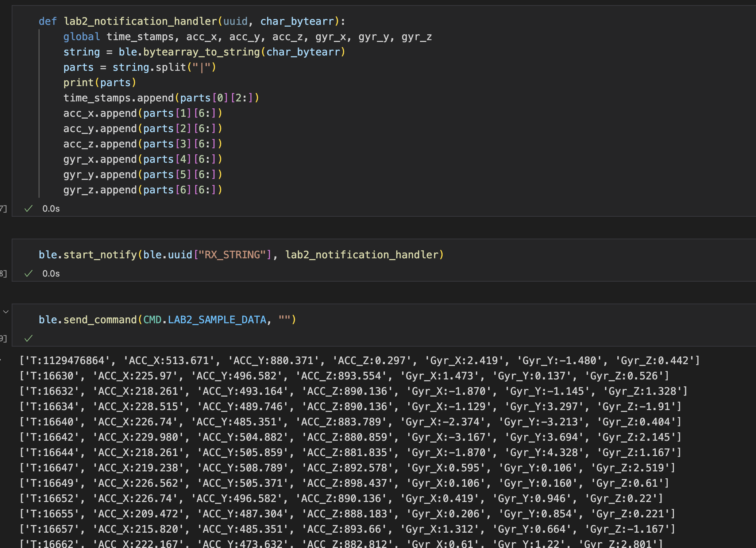
Task: Click the gyr_z.append line
Action: 143,190
